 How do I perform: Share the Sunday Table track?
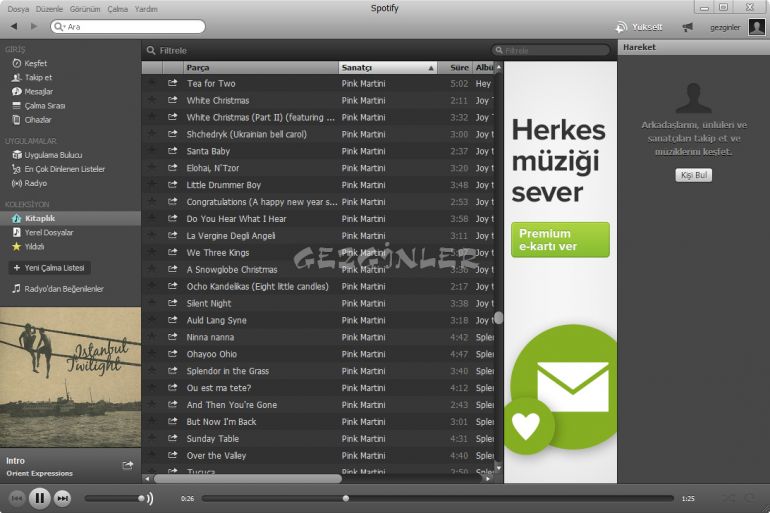[172, 438]
